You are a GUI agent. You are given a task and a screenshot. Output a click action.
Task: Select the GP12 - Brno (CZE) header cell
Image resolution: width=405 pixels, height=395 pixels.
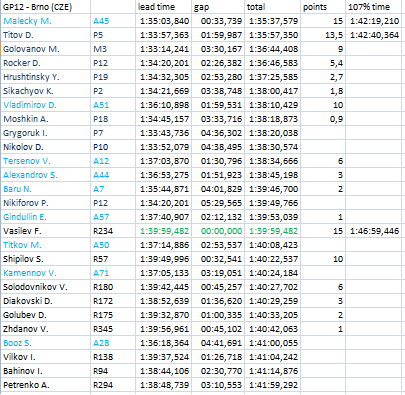point(46,7)
